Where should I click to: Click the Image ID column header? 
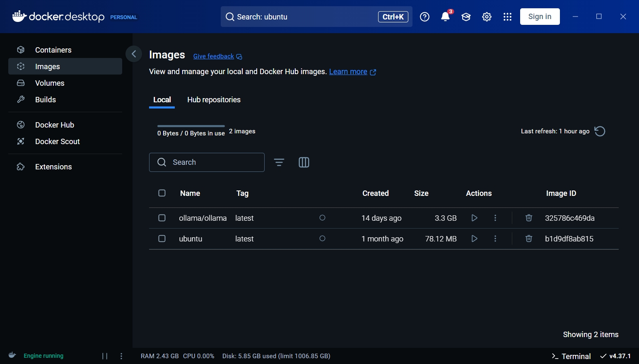click(x=561, y=193)
